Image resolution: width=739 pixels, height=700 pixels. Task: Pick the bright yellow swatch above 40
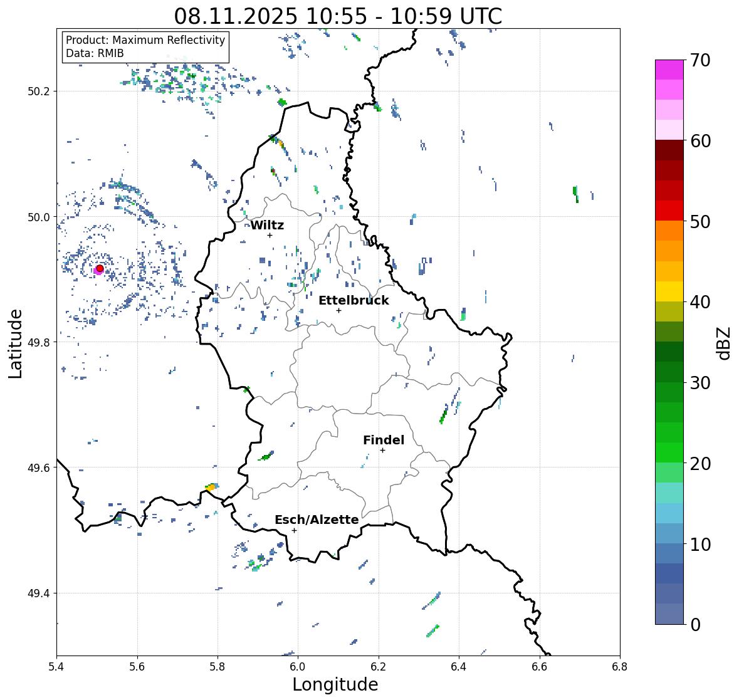pos(669,291)
